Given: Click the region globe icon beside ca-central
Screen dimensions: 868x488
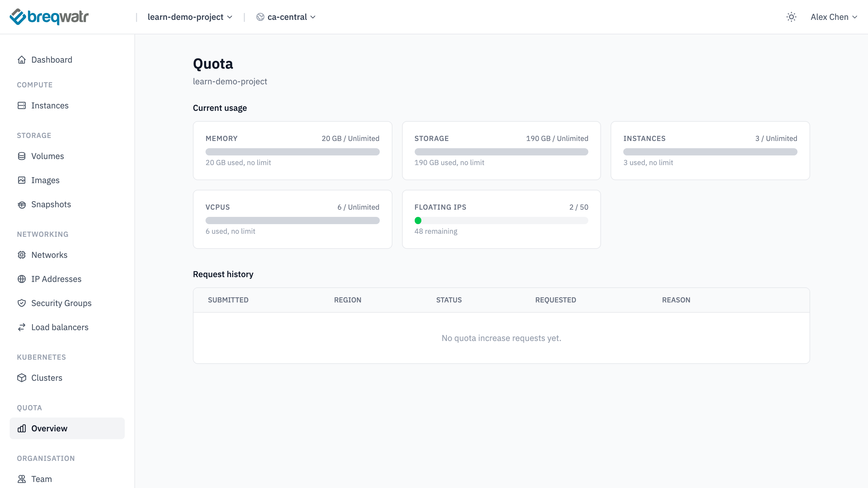Looking at the screenshot, I should (260, 17).
